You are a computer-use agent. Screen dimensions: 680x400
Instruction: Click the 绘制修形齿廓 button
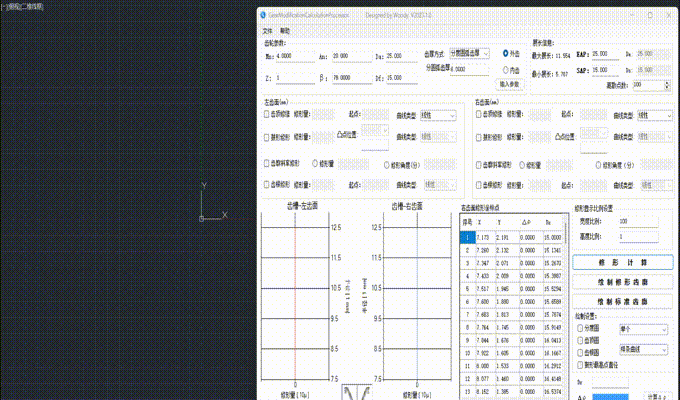[x=623, y=282]
